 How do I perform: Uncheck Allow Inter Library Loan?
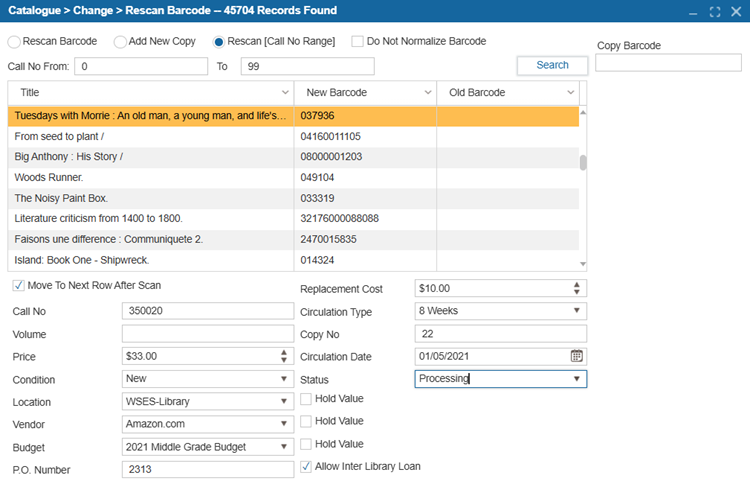pos(306,466)
